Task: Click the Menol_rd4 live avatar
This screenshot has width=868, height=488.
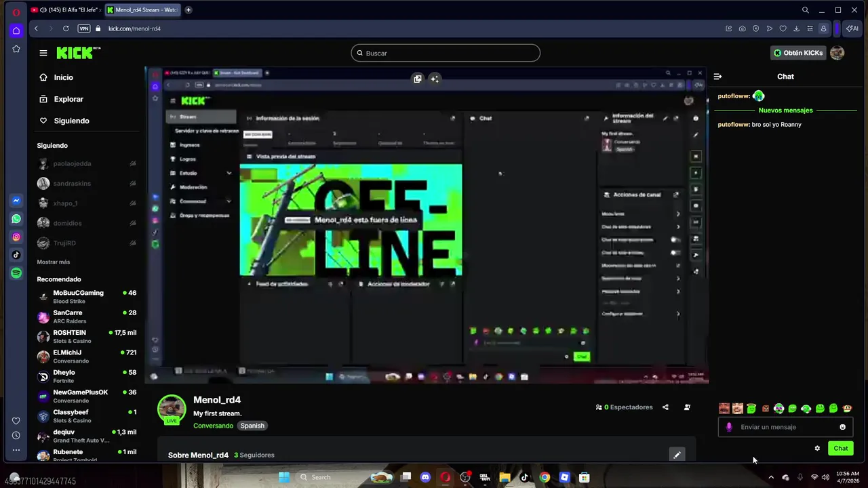Action: pyautogui.click(x=172, y=409)
